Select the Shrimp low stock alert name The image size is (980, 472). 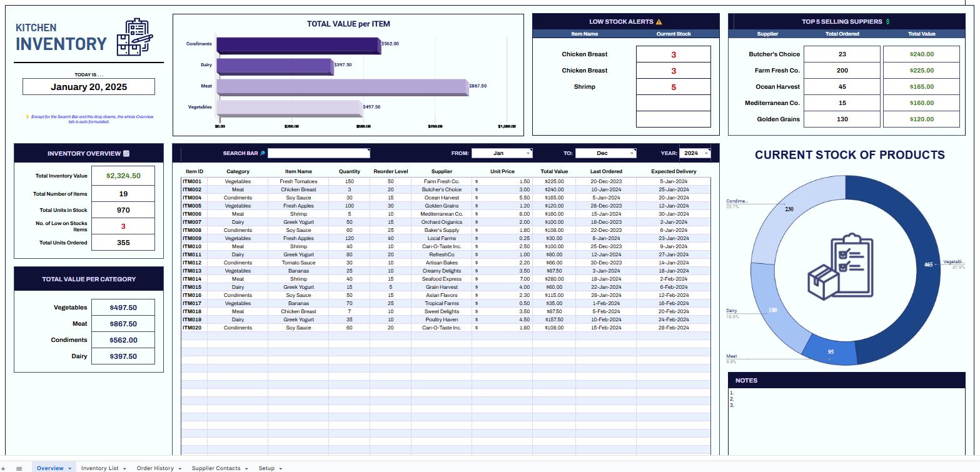[584, 87]
